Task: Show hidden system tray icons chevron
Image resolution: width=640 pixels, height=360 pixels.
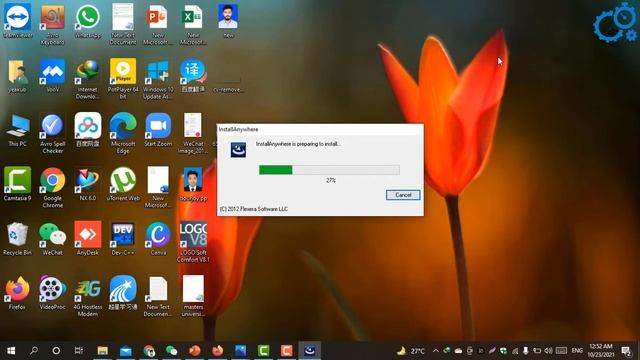Action: (436, 351)
